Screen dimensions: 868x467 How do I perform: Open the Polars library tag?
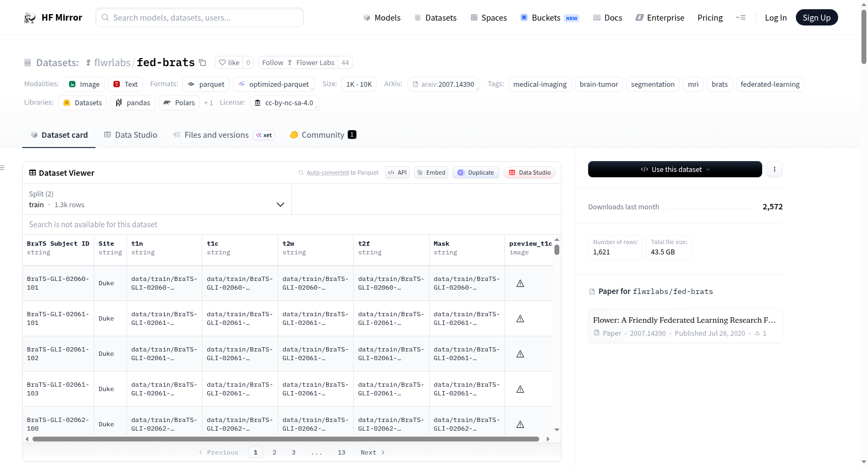179,103
